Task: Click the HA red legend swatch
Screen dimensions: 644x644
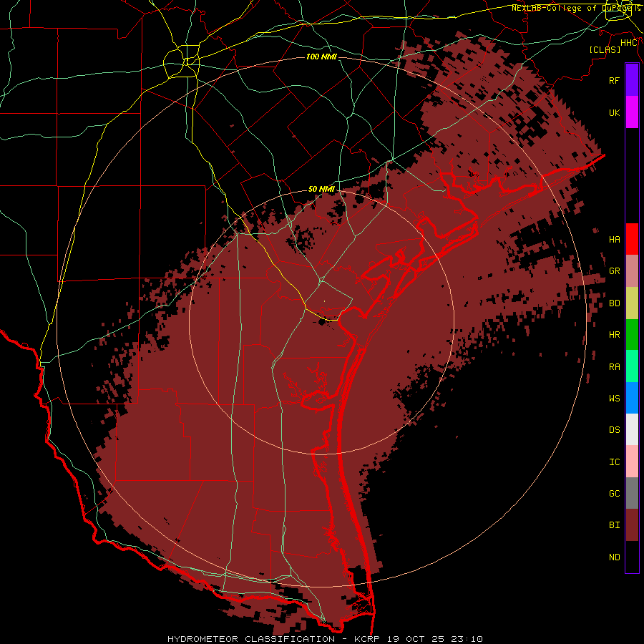Action: 632,239
